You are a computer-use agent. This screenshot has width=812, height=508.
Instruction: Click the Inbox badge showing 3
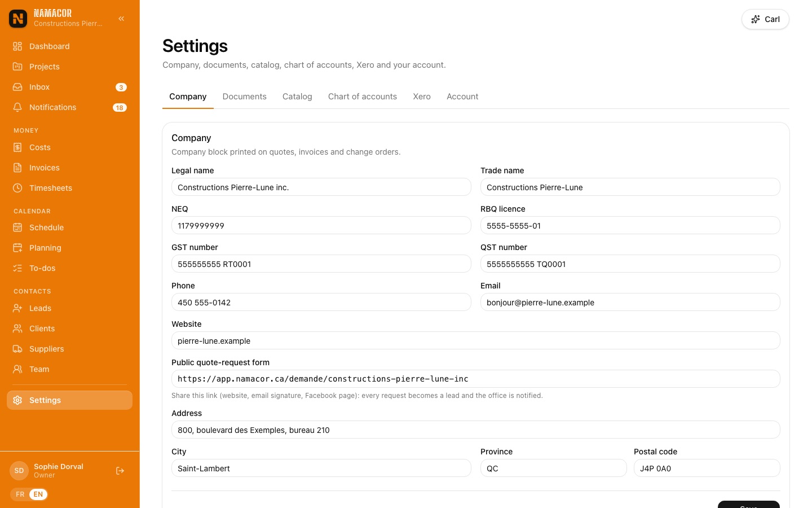121,87
